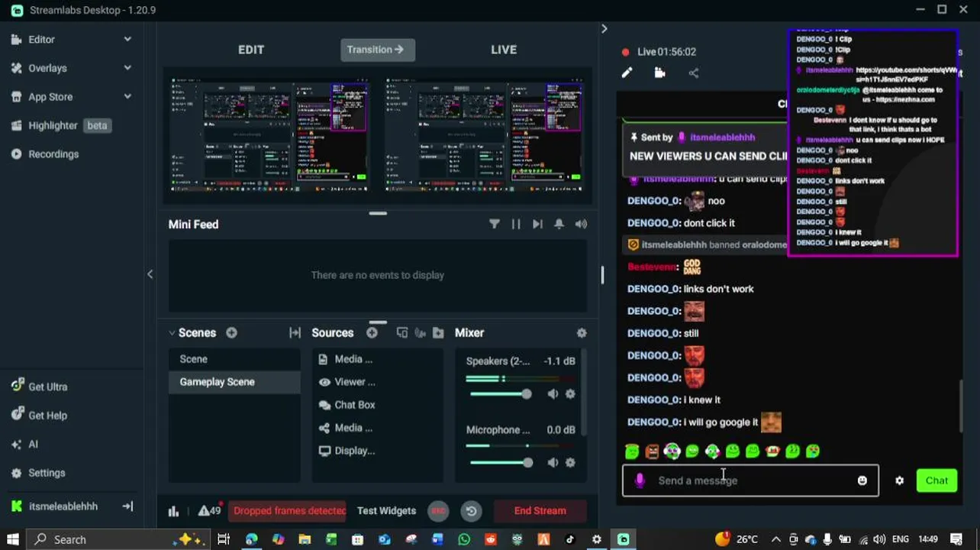Open performance statistics bar chart icon

click(173, 511)
